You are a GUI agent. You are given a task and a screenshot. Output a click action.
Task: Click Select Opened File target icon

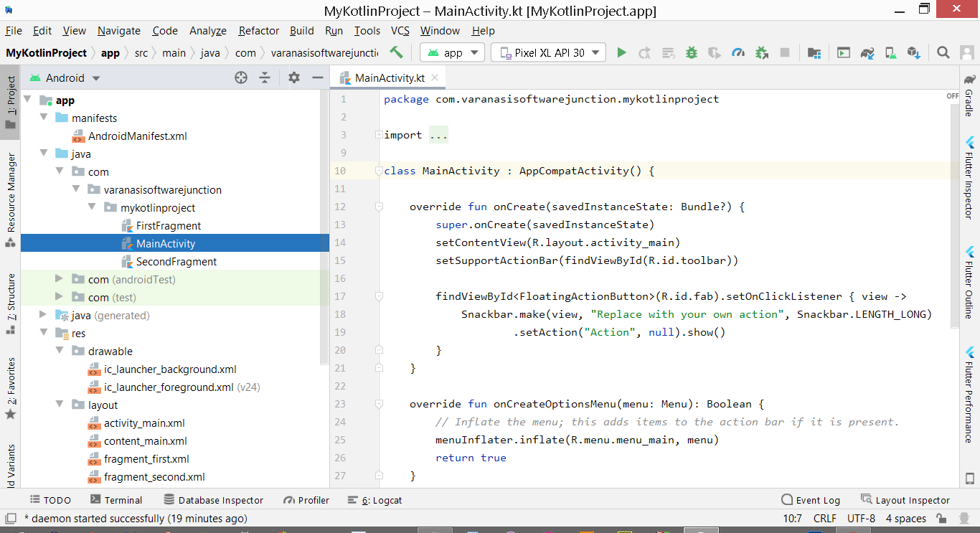coord(241,77)
